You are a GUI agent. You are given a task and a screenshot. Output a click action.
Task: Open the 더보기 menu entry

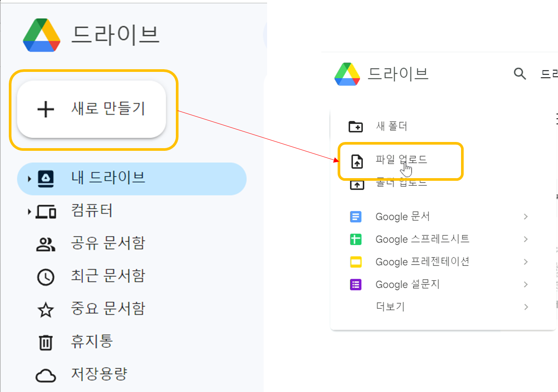click(390, 307)
